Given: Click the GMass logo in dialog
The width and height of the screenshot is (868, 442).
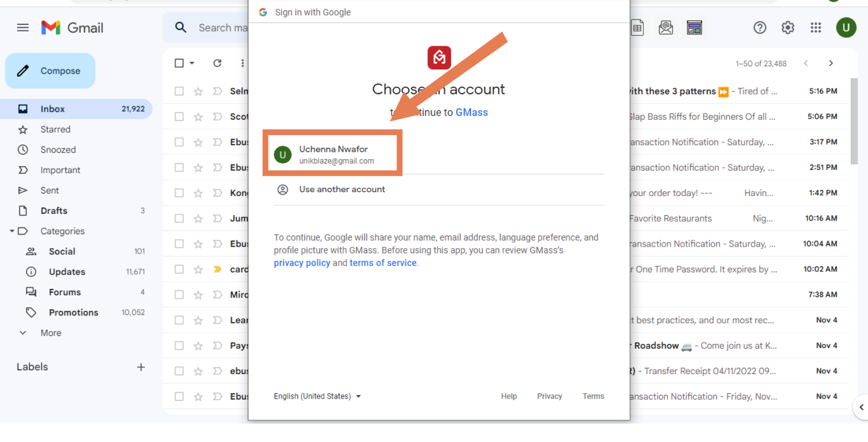Looking at the screenshot, I should [439, 58].
